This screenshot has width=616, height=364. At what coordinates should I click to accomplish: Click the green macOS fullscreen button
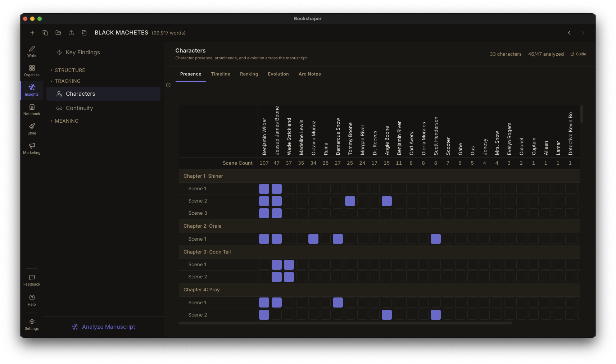(x=40, y=19)
